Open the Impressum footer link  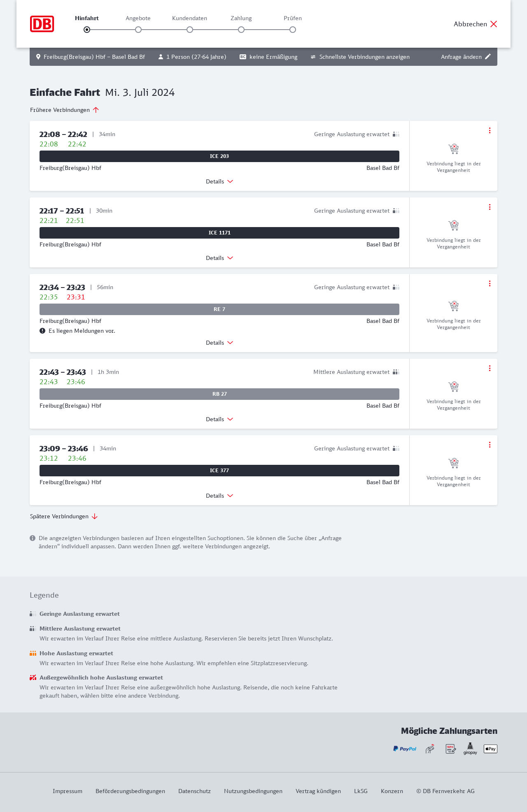point(68,791)
